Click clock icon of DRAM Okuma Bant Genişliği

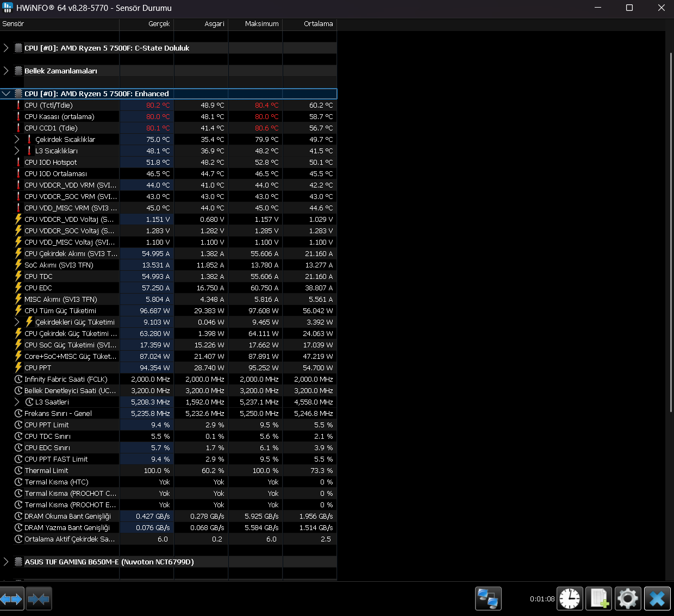point(18,517)
